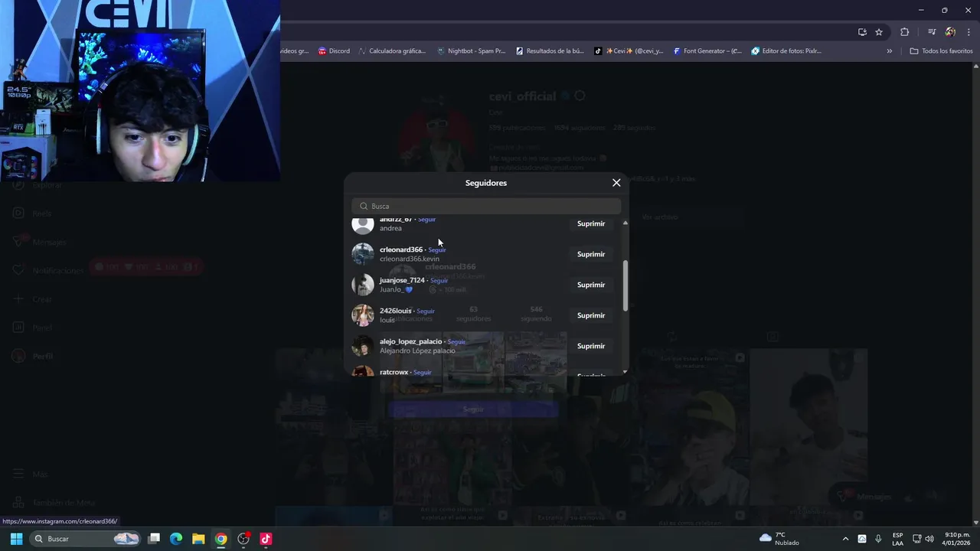Click the followers list scrollbar thumb
Screen dimensions: 980x551
tap(625, 285)
